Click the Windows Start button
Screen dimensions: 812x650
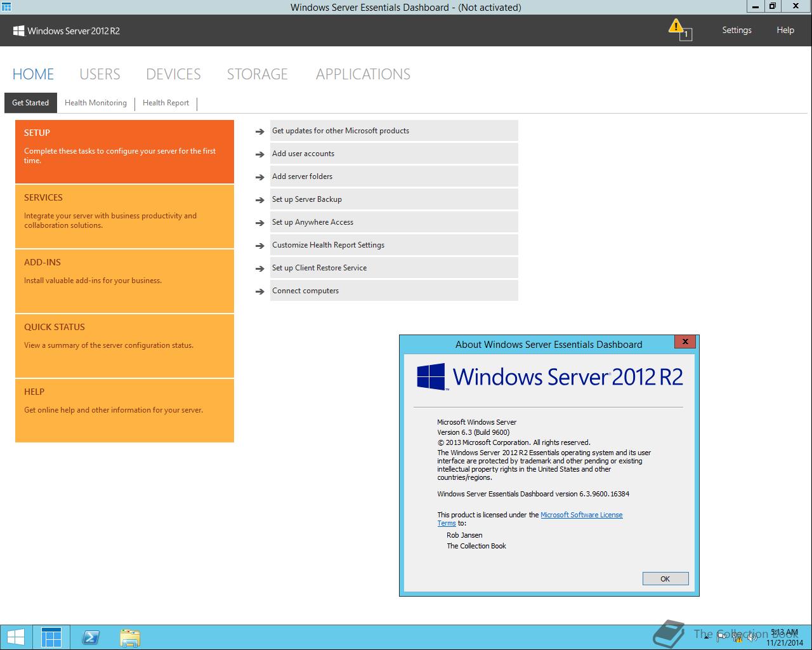[15, 637]
